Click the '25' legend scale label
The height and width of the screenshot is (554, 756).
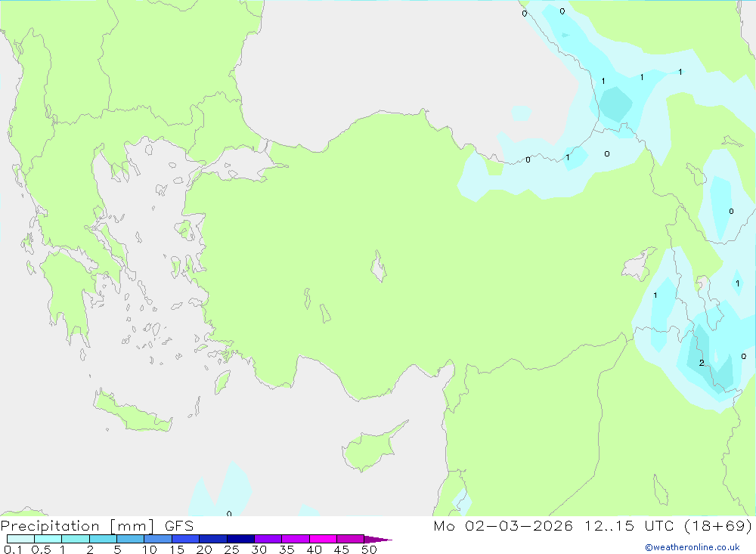tap(231, 549)
